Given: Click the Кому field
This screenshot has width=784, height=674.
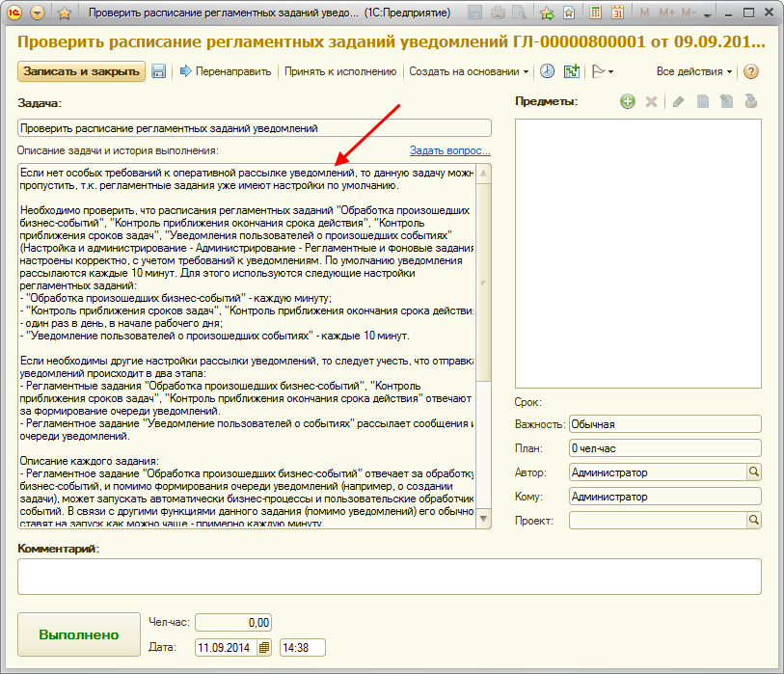Looking at the screenshot, I should 665,496.
